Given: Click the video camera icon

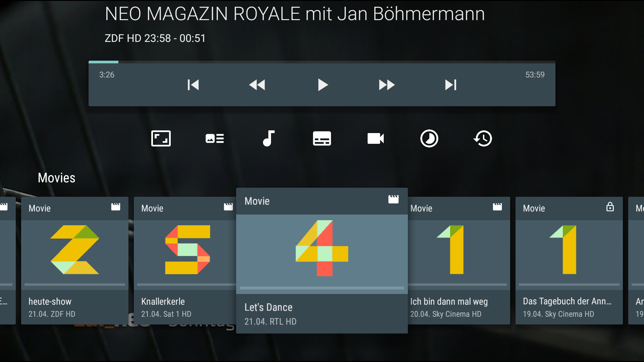Looking at the screenshot, I should [376, 138].
